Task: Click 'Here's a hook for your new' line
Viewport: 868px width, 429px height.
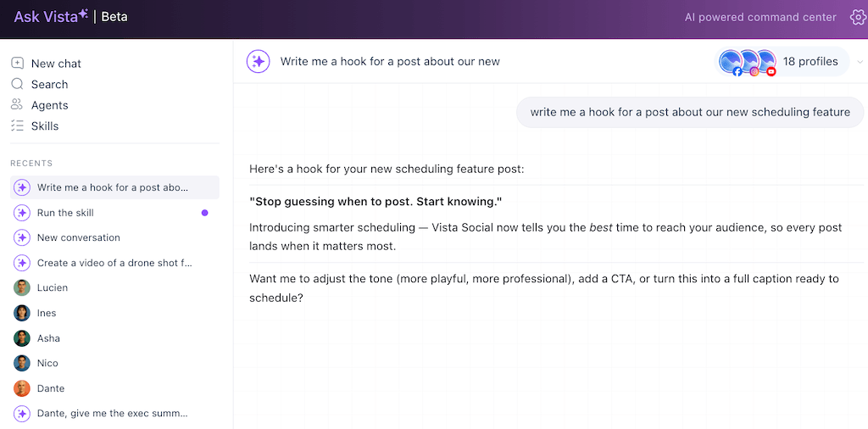Action: (x=387, y=169)
